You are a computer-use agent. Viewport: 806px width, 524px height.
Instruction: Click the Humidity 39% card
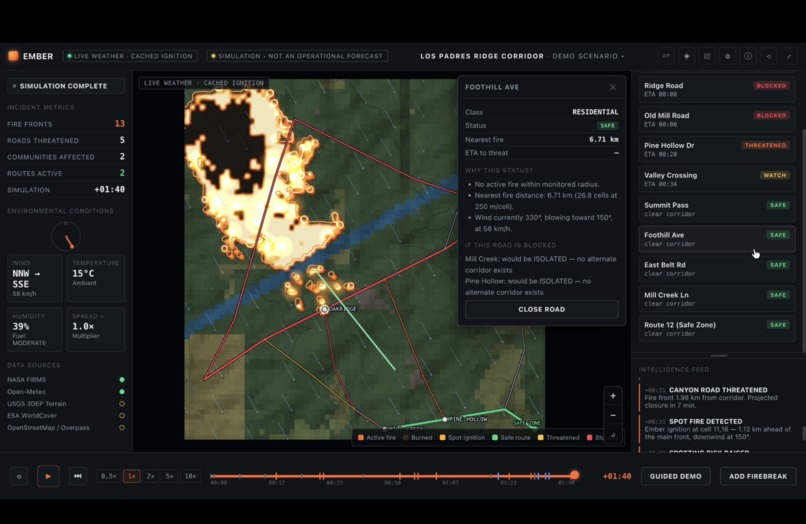click(34, 329)
